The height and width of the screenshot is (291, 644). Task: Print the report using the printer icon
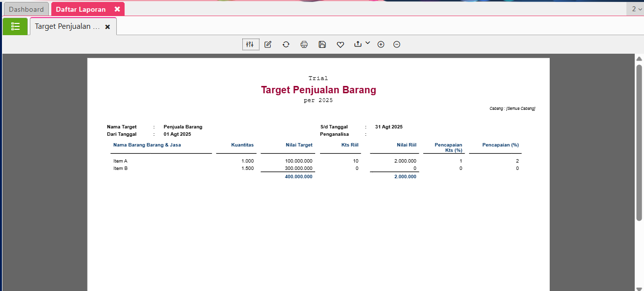pos(304,44)
